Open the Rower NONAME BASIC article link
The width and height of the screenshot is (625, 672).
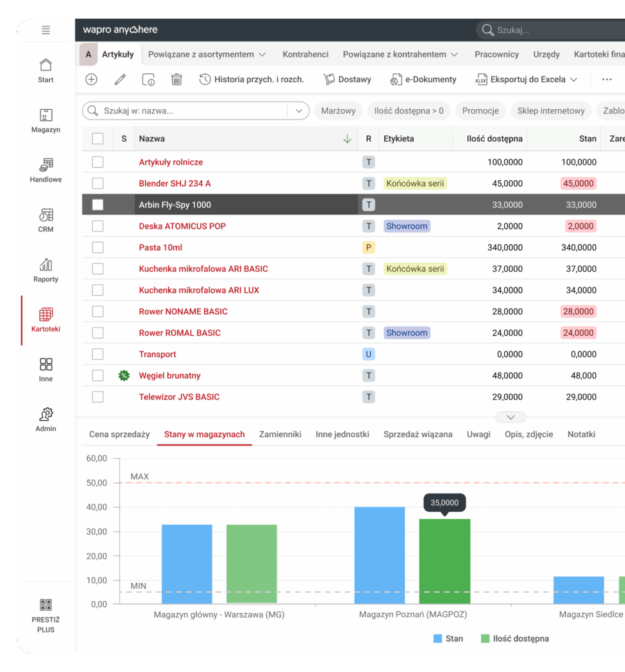tap(183, 312)
